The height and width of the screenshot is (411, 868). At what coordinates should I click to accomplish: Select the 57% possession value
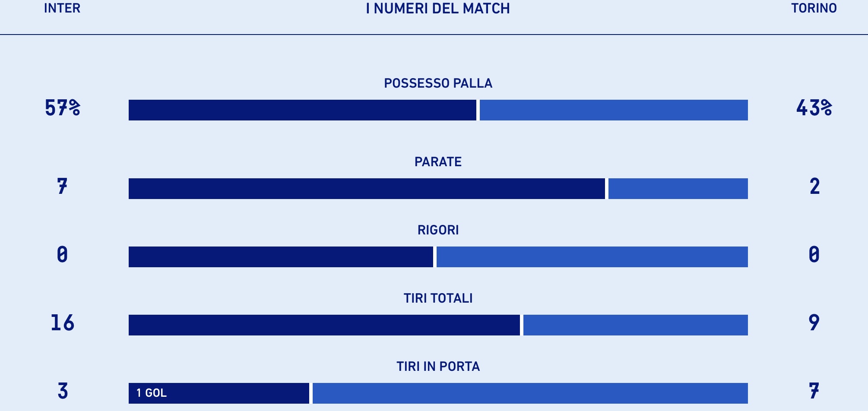click(x=63, y=108)
